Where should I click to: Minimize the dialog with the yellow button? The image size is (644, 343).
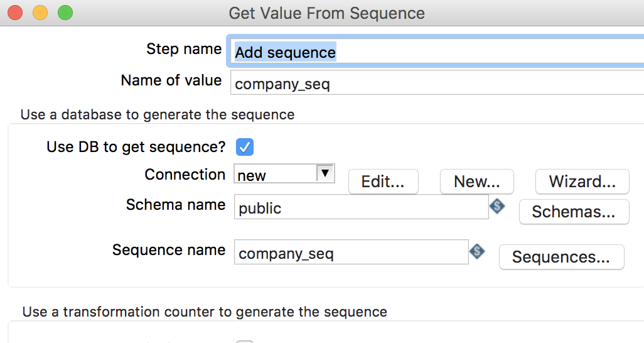pyautogui.click(x=40, y=12)
